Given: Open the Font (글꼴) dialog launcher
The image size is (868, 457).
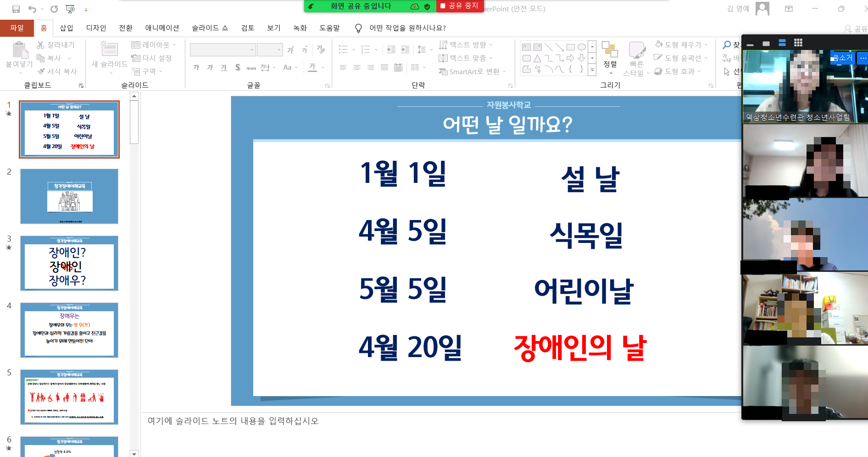Looking at the screenshot, I should 328,86.
